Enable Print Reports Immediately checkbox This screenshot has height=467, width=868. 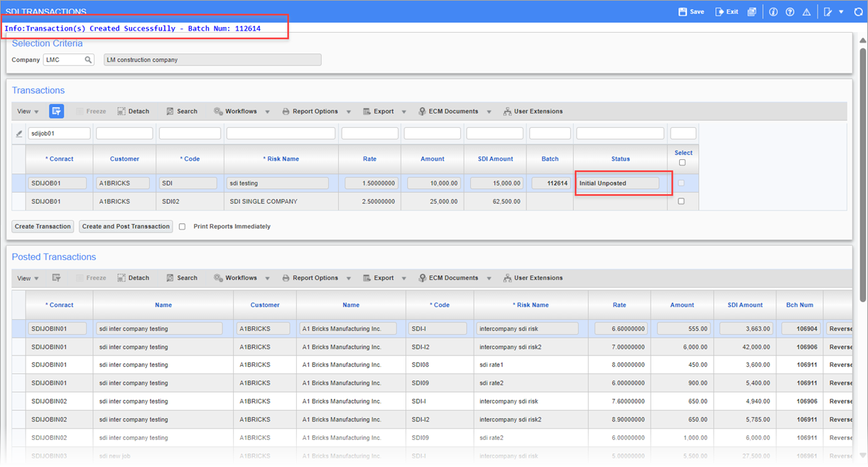[183, 227]
